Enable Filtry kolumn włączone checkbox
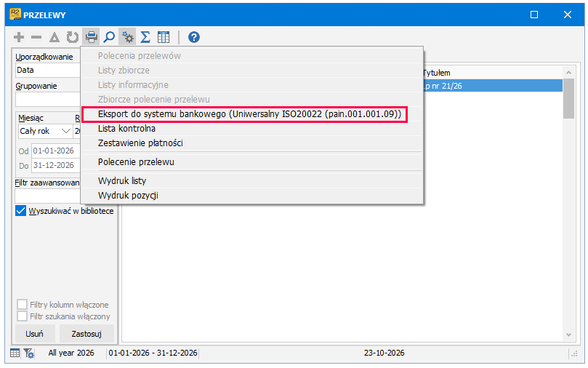This screenshot has width=588, height=368. [22, 305]
